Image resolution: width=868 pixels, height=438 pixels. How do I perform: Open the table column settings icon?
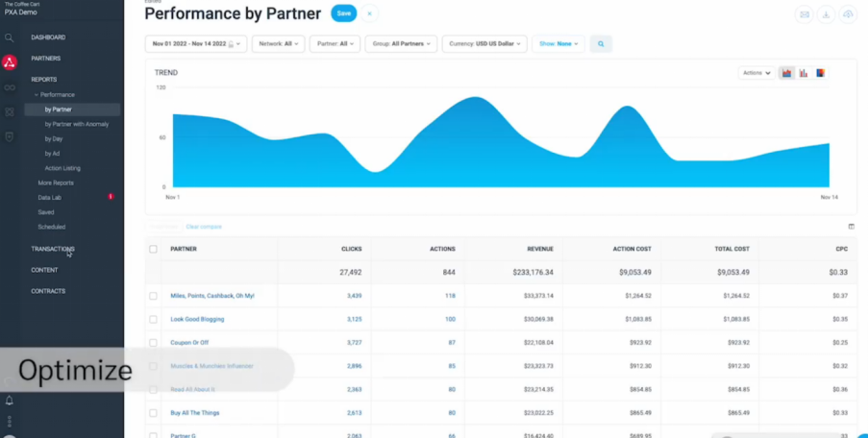coord(851,227)
